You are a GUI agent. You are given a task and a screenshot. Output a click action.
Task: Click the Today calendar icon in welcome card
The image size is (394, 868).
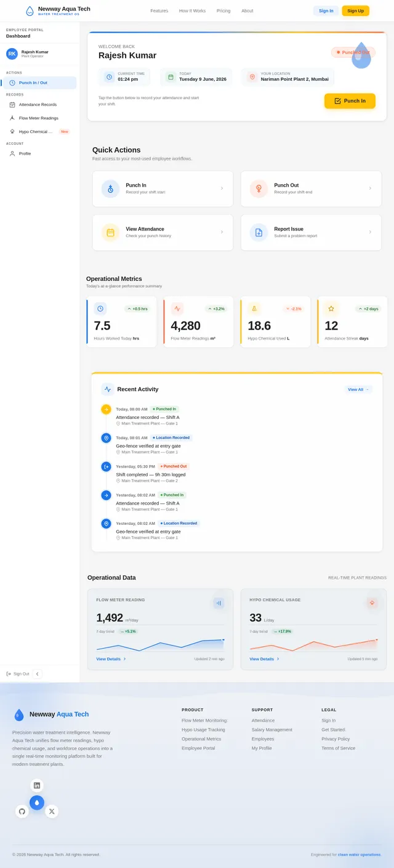171,77
